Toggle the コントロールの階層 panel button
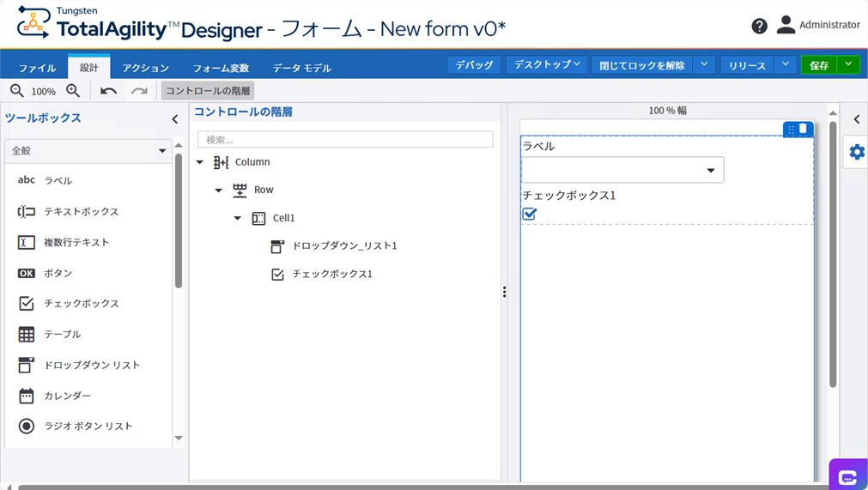This screenshot has width=868, height=490. tap(208, 91)
